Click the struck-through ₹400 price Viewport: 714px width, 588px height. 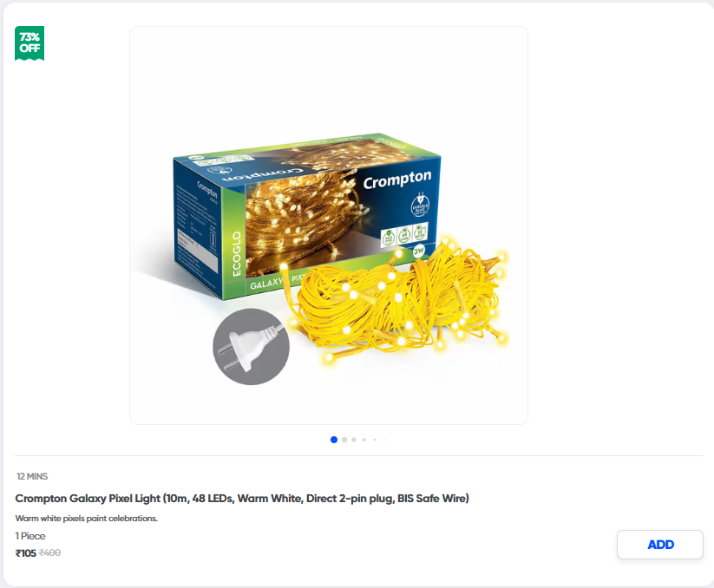click(x=49, y=552)
